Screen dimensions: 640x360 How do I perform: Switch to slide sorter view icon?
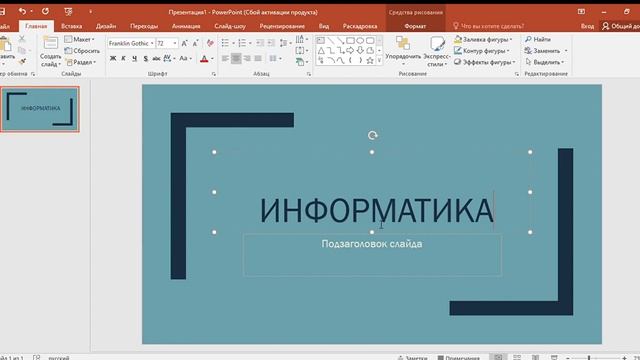click(x=517, y=357)
